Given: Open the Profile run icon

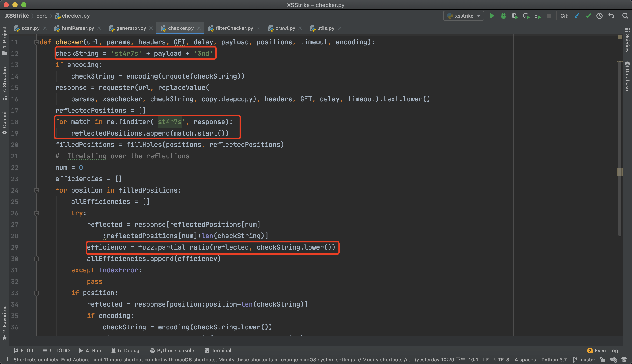Looking at the screenshot, I should coord(526,16).
